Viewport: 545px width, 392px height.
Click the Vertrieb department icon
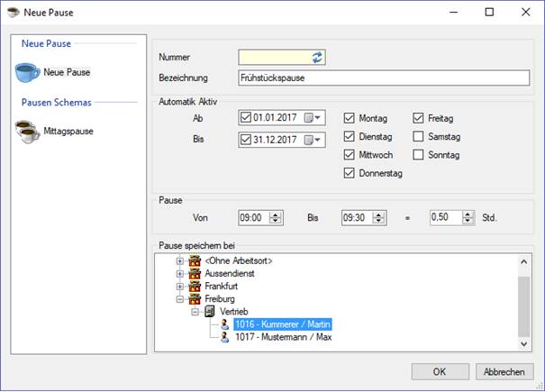coord(210,311)
